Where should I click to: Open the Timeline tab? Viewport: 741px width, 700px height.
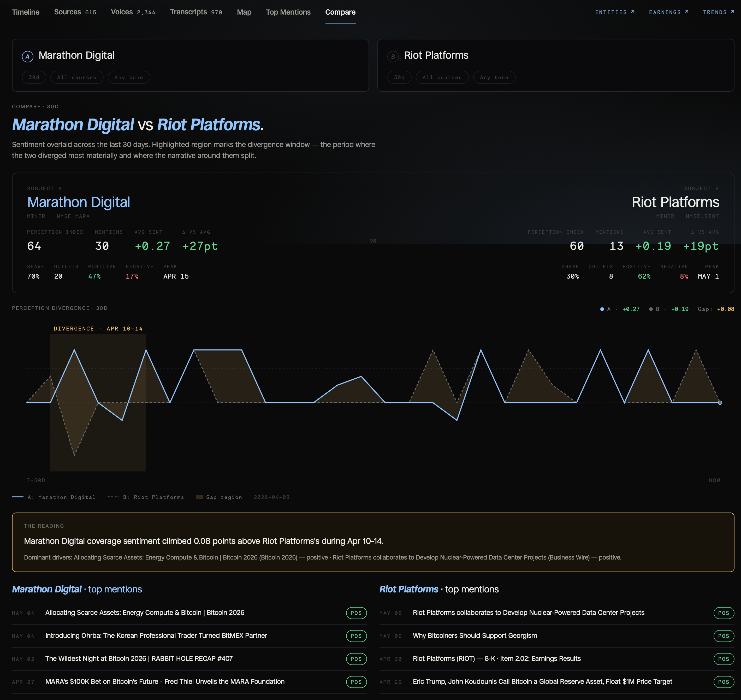26,12
